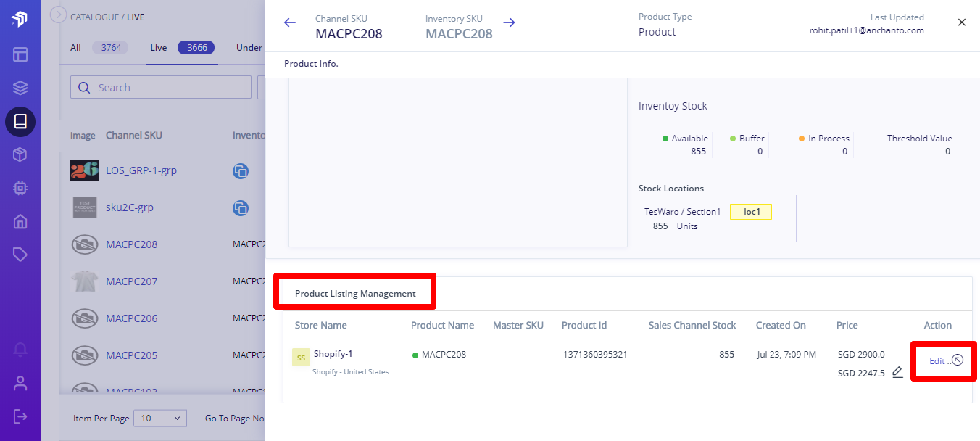
Task: Click the 3D box icon in sidebar
Action: [x=20, y=154]
